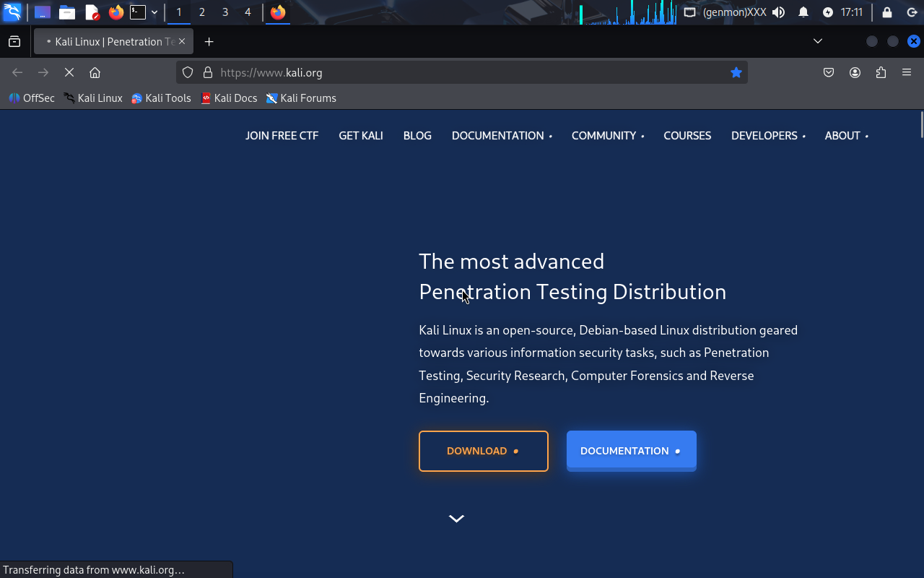924x578 pixels.
Task: Go to the Firefox home page
Action: click(x=95, y=72)
